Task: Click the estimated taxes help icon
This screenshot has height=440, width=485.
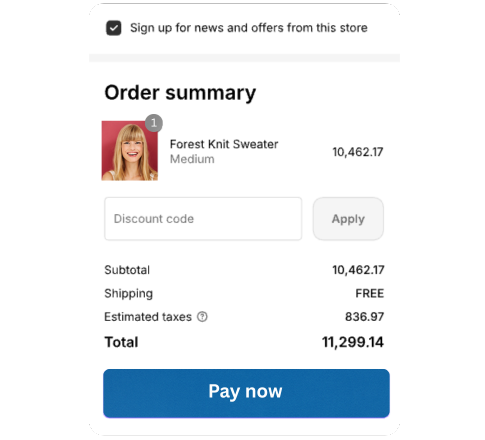Action: (x=202, y=316)
